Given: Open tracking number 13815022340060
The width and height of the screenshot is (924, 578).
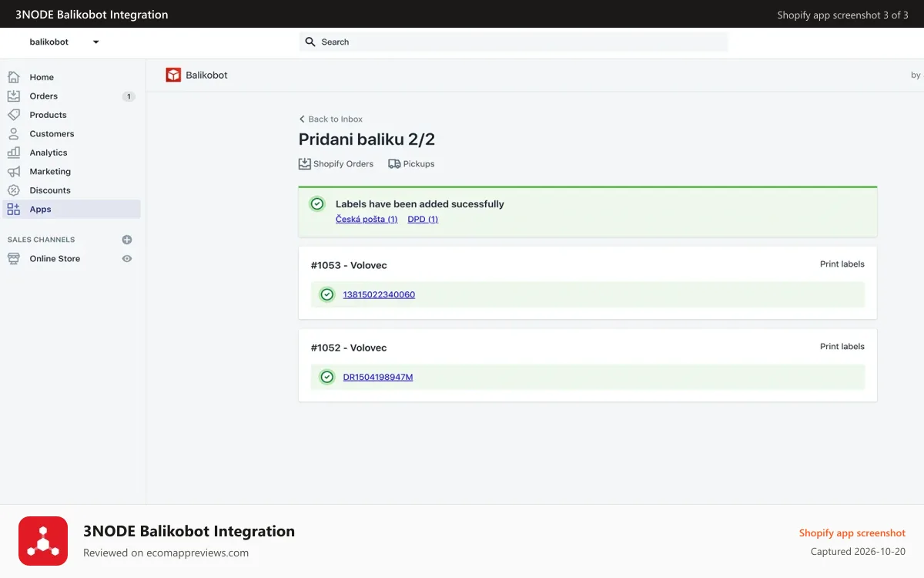Looking at the screenshot, I should click(x=379, y=294).
